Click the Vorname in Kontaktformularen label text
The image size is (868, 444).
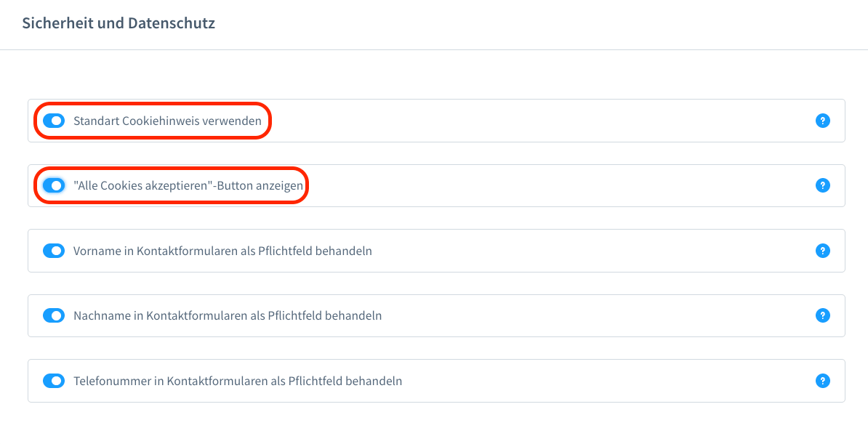click(222, 251)
